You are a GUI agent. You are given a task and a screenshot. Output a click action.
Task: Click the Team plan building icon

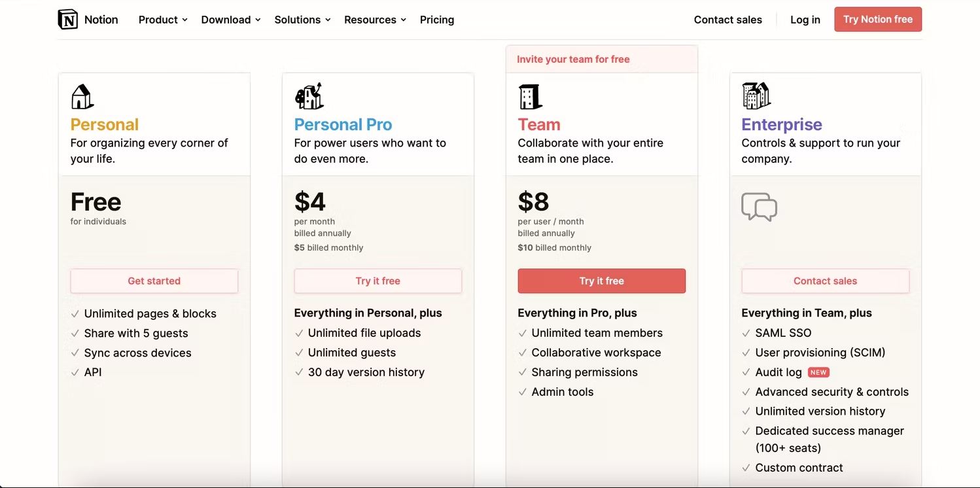[530, 97]
